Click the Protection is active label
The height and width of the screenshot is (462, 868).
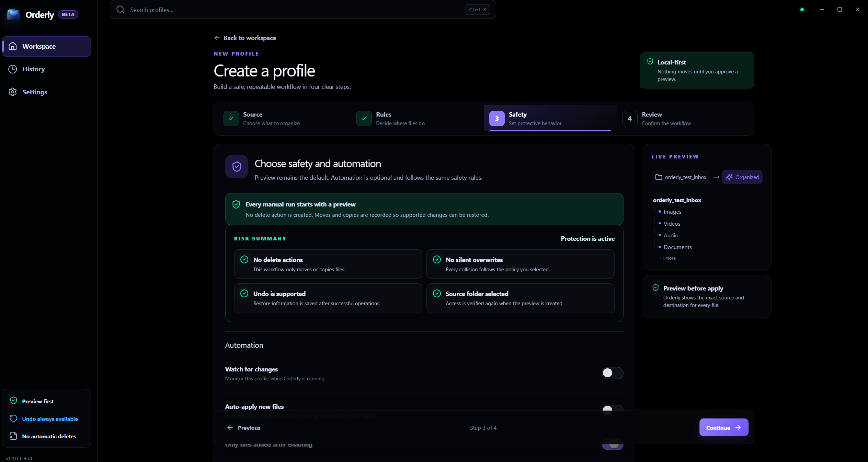[587, 238]
